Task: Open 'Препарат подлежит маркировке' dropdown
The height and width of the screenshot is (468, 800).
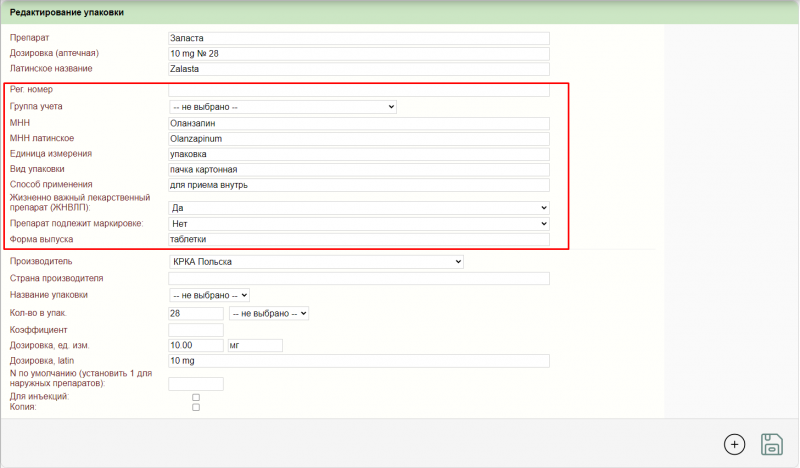Action: [359, 224]
